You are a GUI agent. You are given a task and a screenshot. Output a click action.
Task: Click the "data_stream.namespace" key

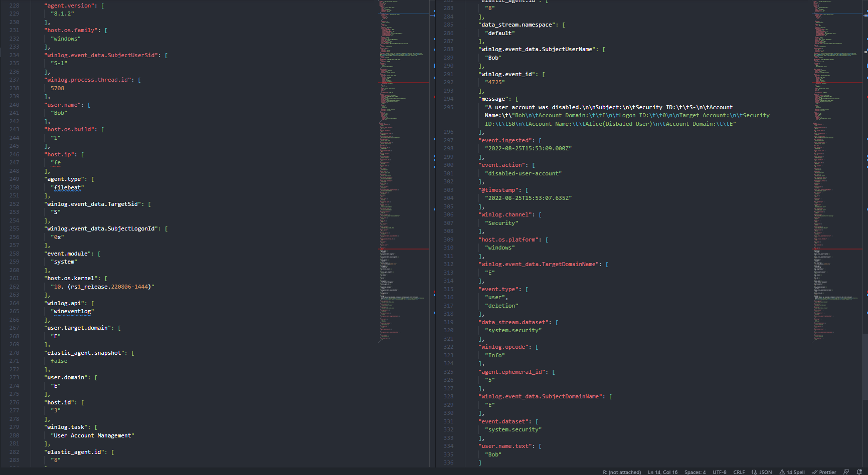click(516, 25)
